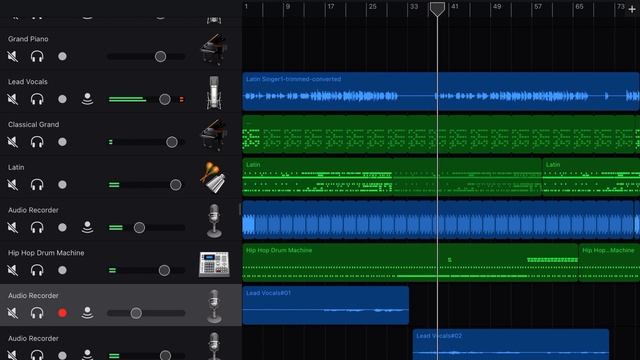Mute the Classical Grand track
Image resolution: width=640 pixels, height=360 pixels.
point(13,142)
